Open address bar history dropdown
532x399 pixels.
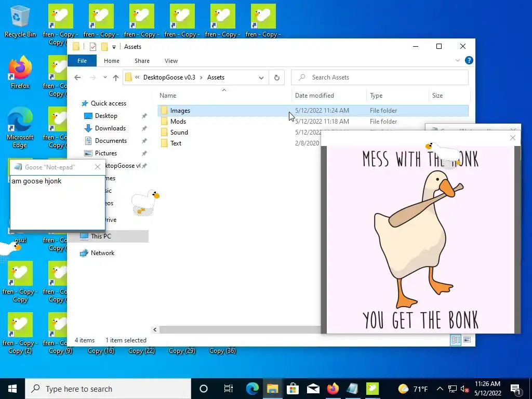pos(261,78)
